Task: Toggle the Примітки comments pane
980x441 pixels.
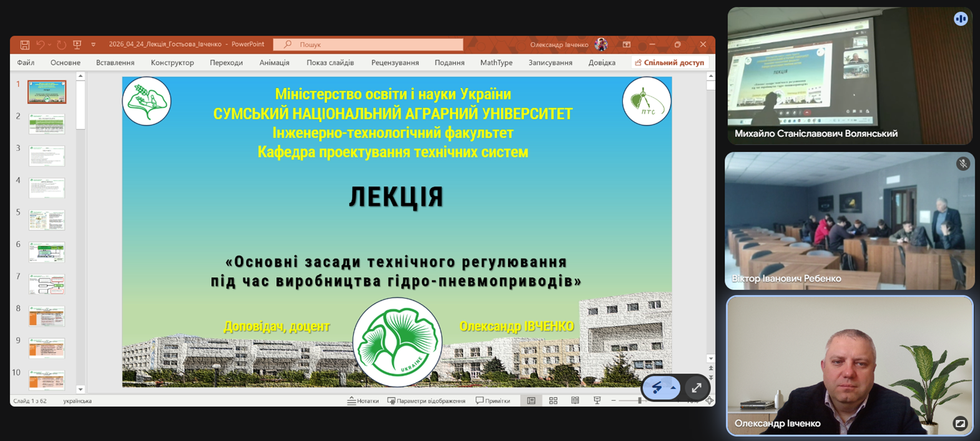Action: (492, 401)
